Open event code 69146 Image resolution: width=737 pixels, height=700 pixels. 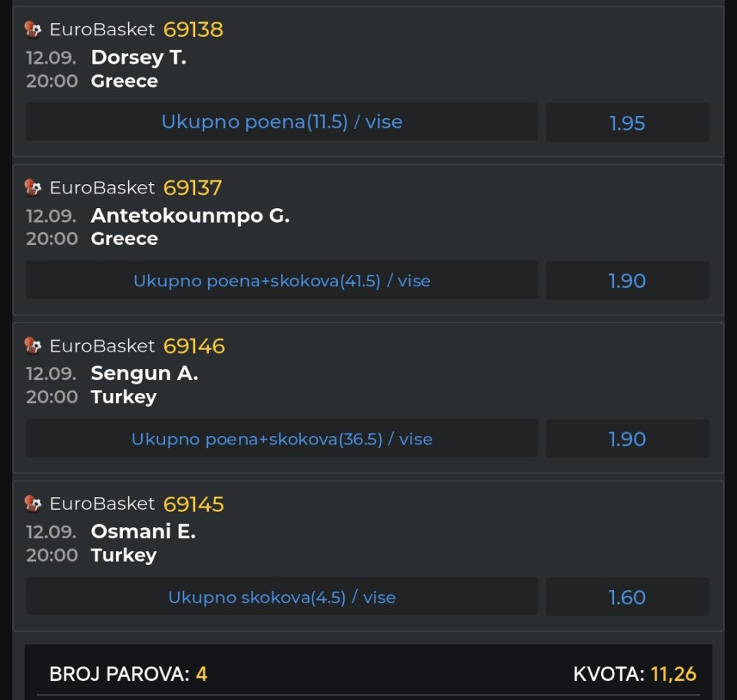tap(194, 346)
